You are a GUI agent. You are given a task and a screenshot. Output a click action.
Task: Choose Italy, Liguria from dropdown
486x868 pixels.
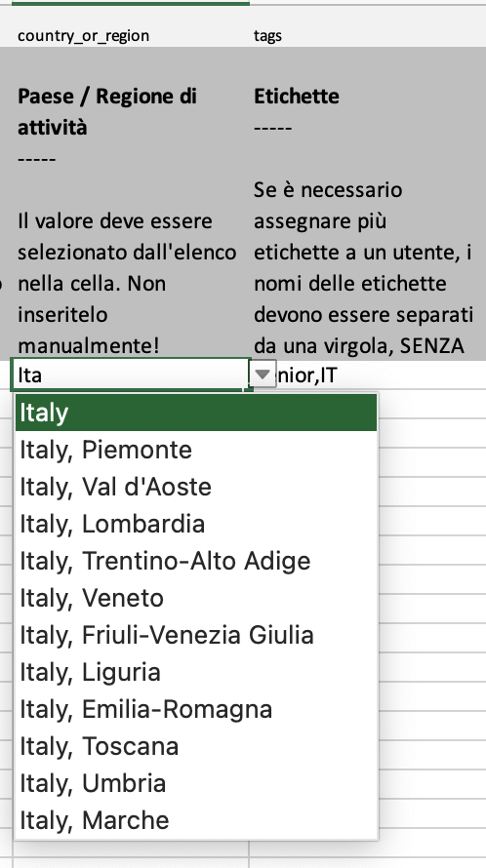[x=196, y=672]
